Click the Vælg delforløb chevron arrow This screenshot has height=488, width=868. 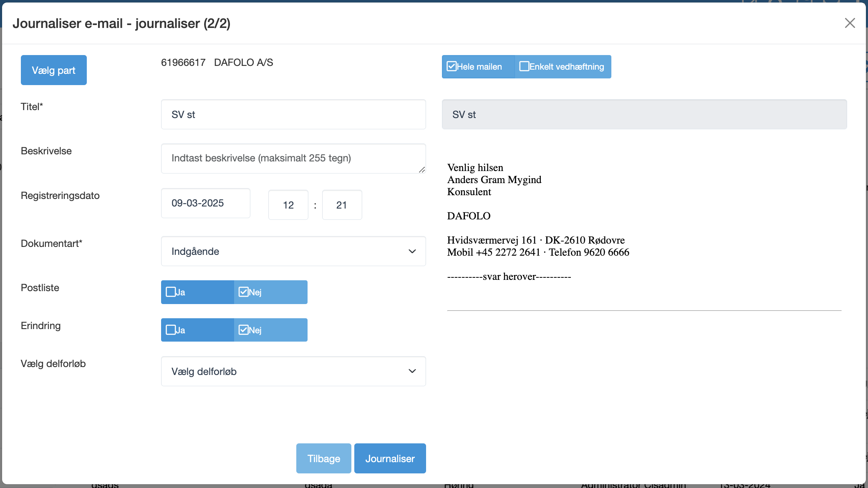pyautogui.click(x=412, y=371)
